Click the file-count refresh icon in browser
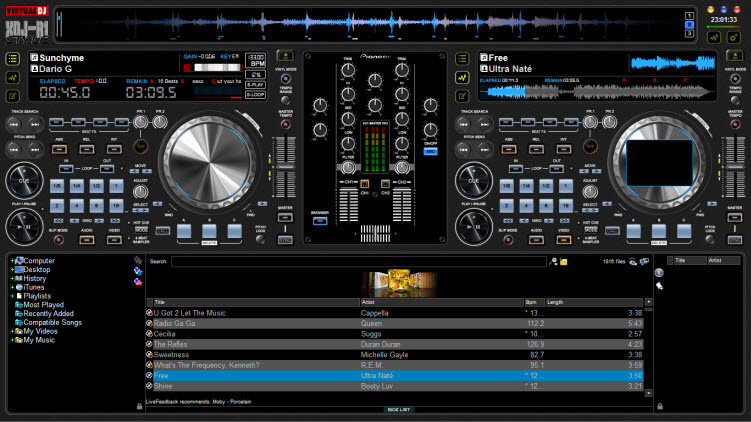This screenshot has height=422, width=751. tap(633, 262)
